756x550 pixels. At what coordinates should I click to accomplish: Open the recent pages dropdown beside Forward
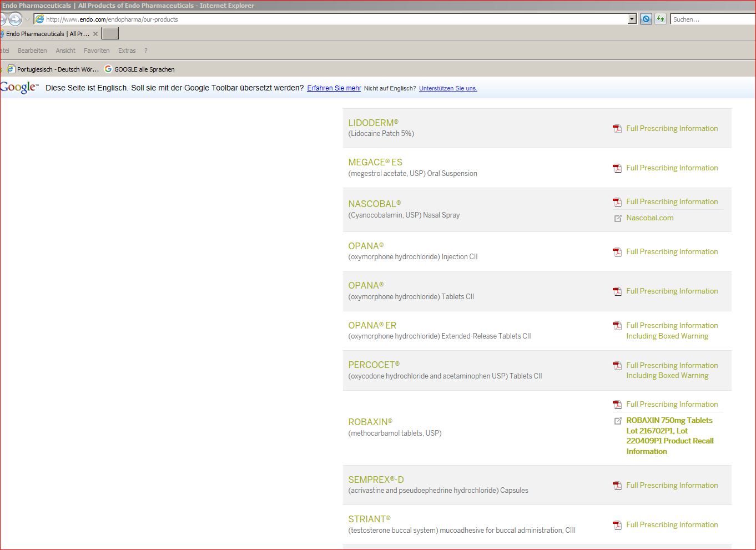pyautogui.click(x=27, y=19)
